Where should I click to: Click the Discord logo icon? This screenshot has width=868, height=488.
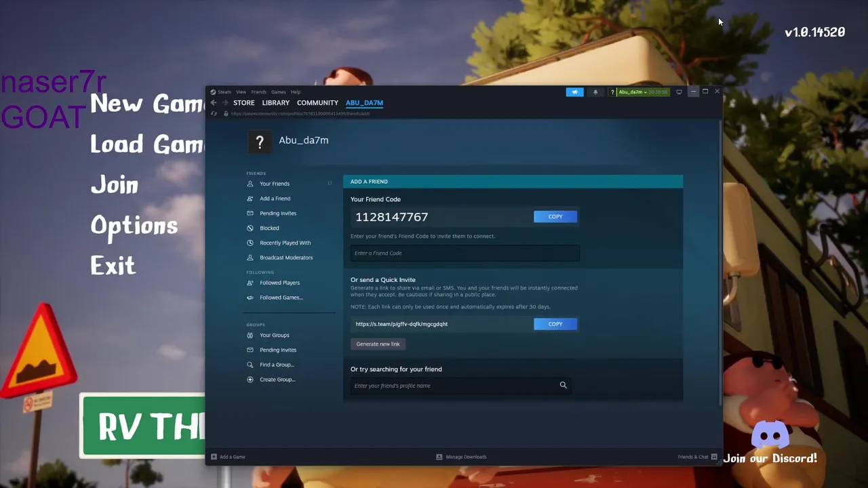(771, 434)
